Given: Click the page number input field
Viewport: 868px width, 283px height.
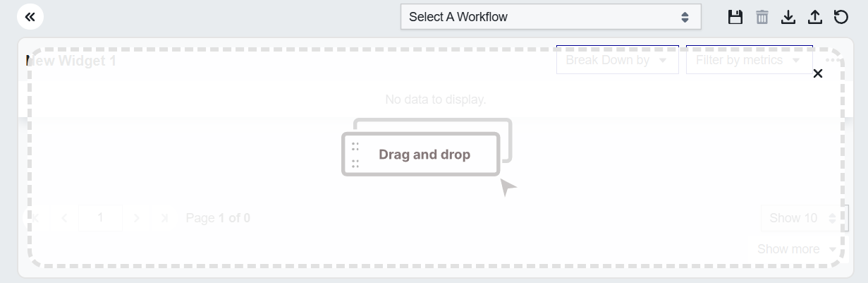Looking at the screenshot, I should 100,218.
